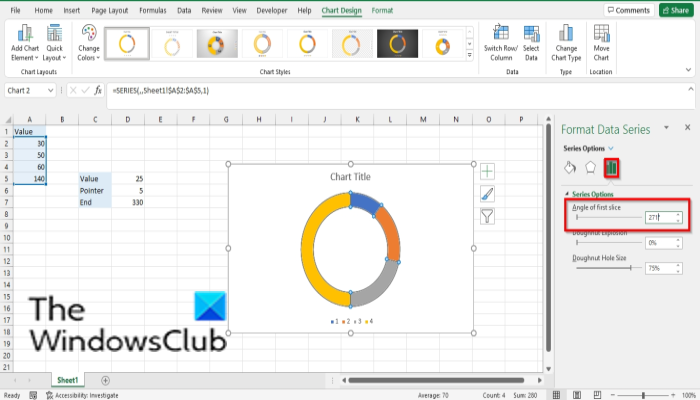Image resolution: width=700 pixels, height=400 pixels.
Task: Click Change Chart Type button
Action: [x=566, y=43]
